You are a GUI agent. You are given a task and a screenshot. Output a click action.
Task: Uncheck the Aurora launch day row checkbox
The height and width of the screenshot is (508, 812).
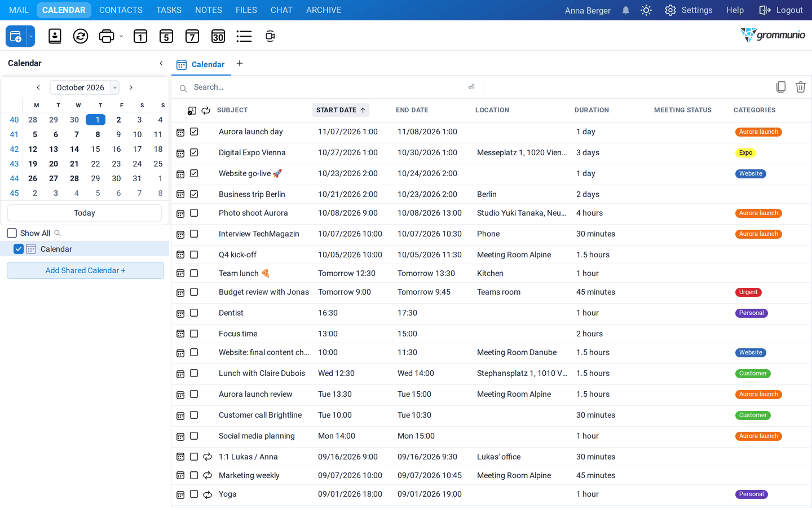[x=194, y=132]
